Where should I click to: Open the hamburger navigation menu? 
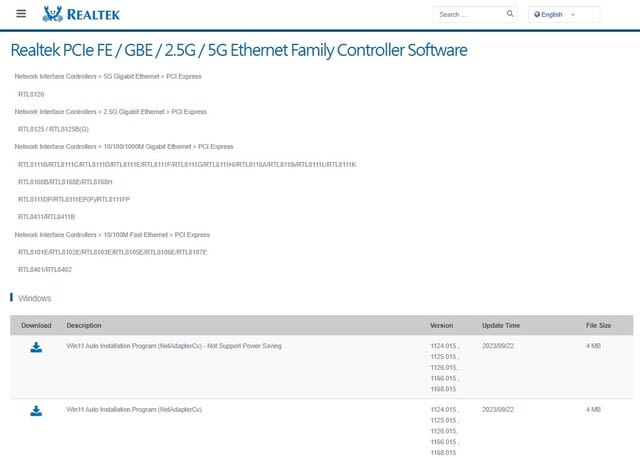[x=21, y=14]
